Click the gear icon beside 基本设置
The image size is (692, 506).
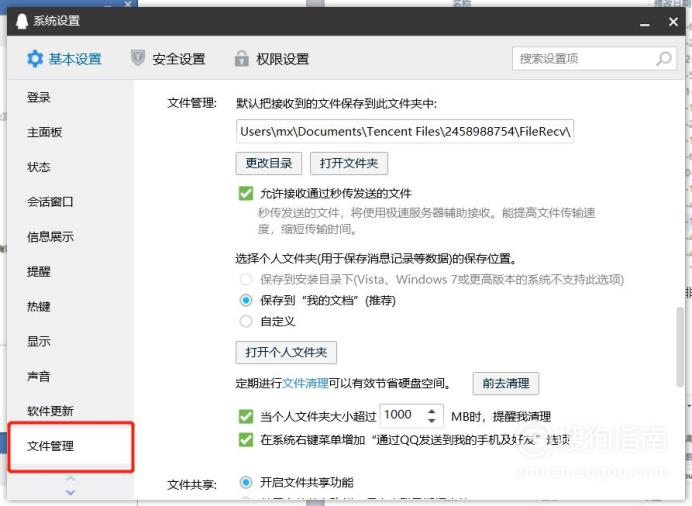click(35, 58)
